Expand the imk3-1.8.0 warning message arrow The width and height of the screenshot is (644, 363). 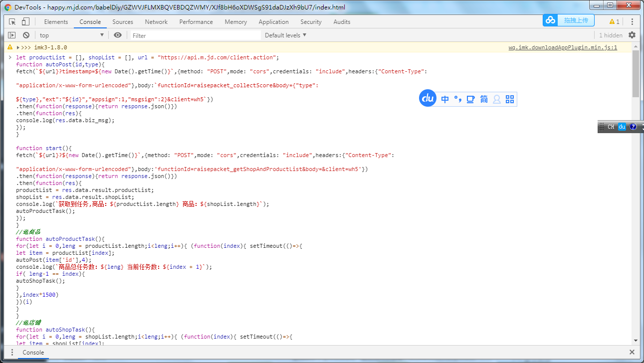pyautogui.click(x=18, y=47)
